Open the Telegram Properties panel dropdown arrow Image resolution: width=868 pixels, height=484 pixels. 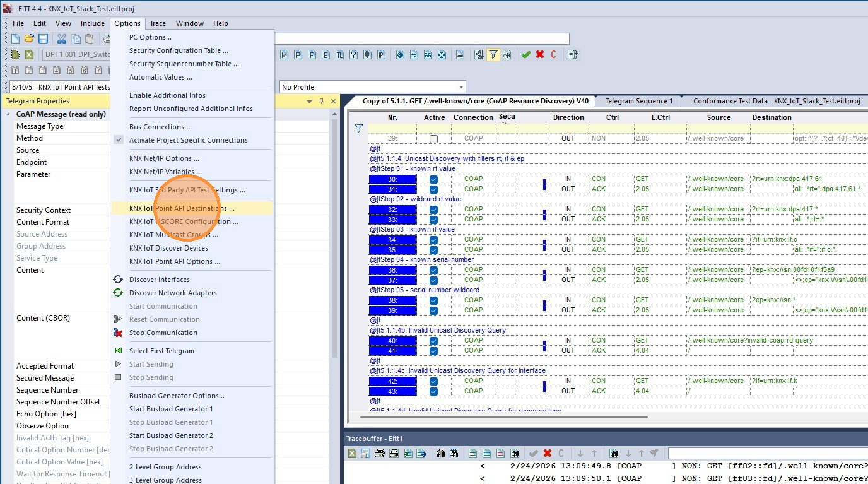point(309,101)
